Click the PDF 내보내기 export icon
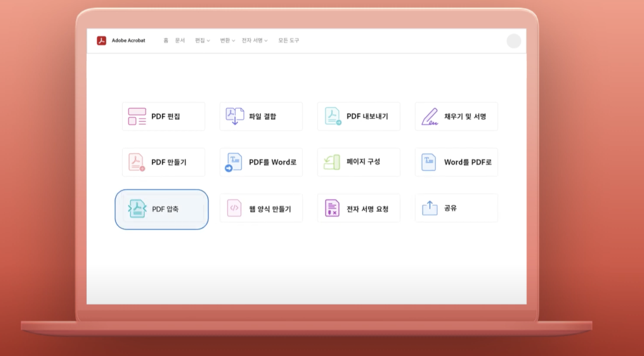Viewport: 644px width, 356px height. click(x=332, y=116)
